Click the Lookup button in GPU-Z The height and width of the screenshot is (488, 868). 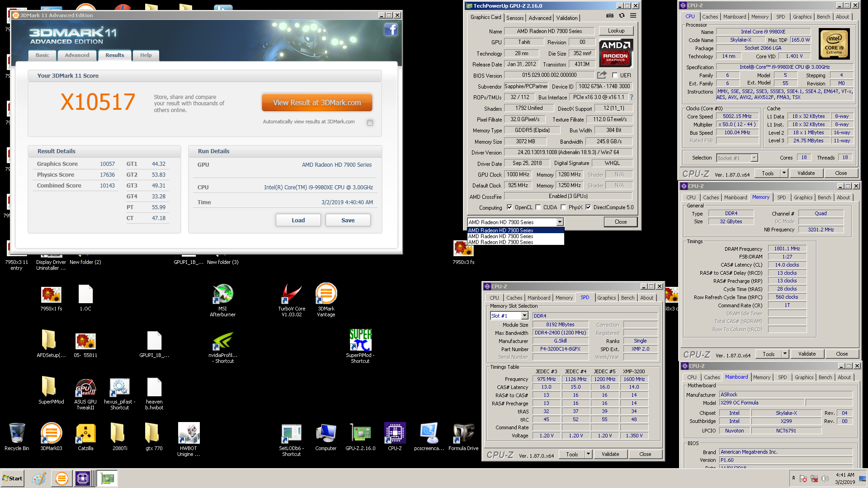tap(616, 31)
